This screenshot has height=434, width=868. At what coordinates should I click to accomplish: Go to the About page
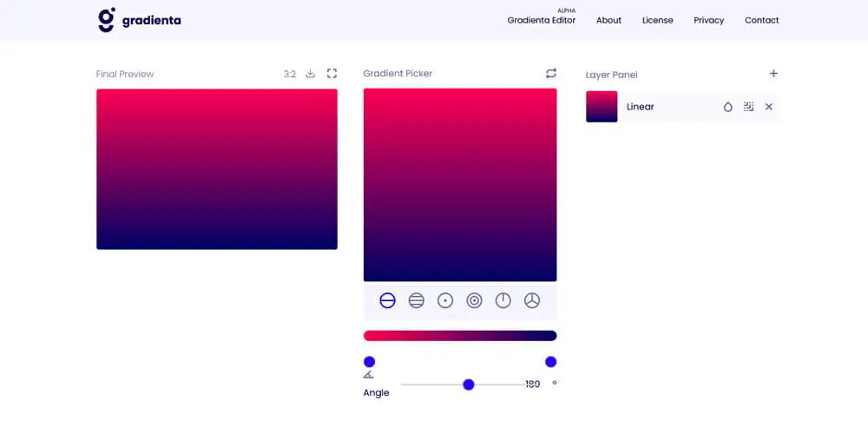point(609,21)
